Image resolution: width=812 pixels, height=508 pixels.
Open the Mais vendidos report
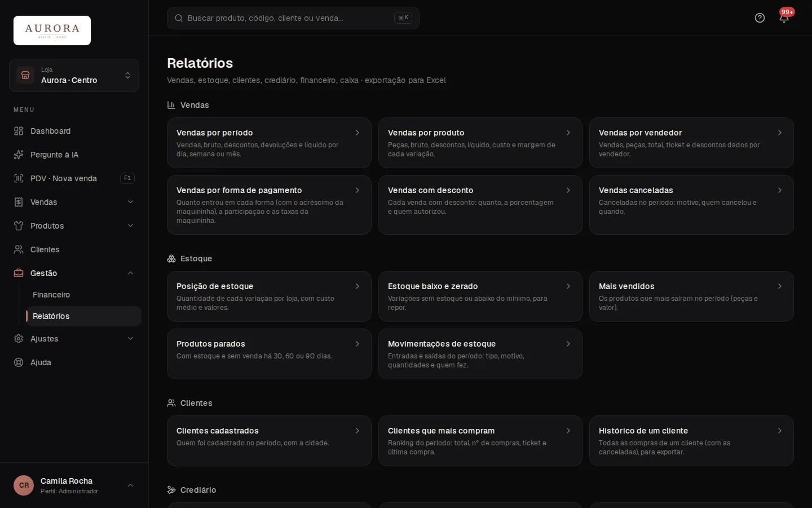pos(691,296)
